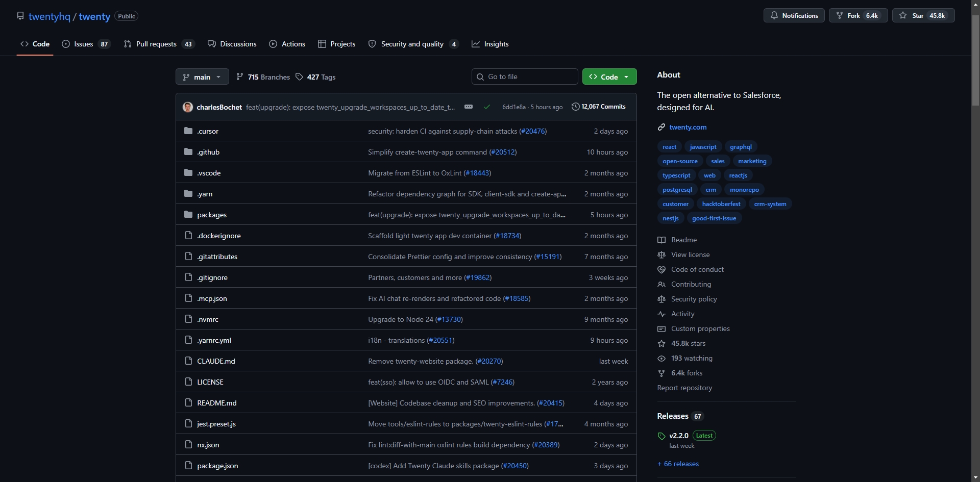View the 427 Tags link
This screenshot has width=980, height=482.
316,77
